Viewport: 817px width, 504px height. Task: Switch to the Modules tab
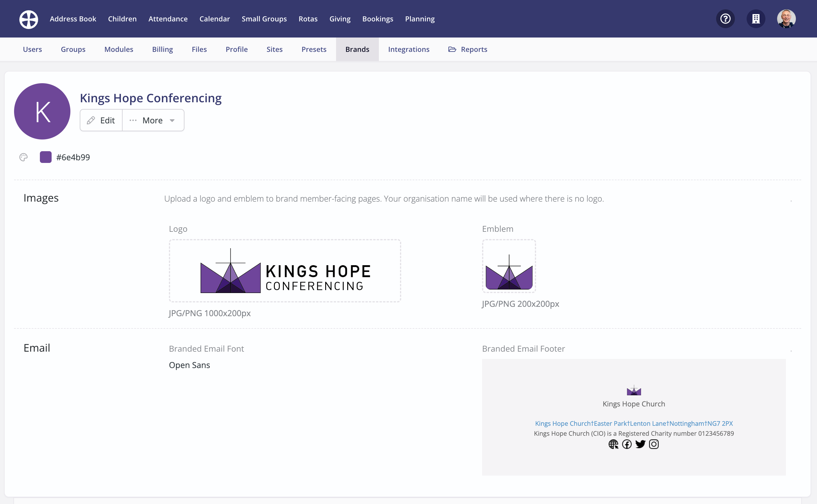[119, 49]
